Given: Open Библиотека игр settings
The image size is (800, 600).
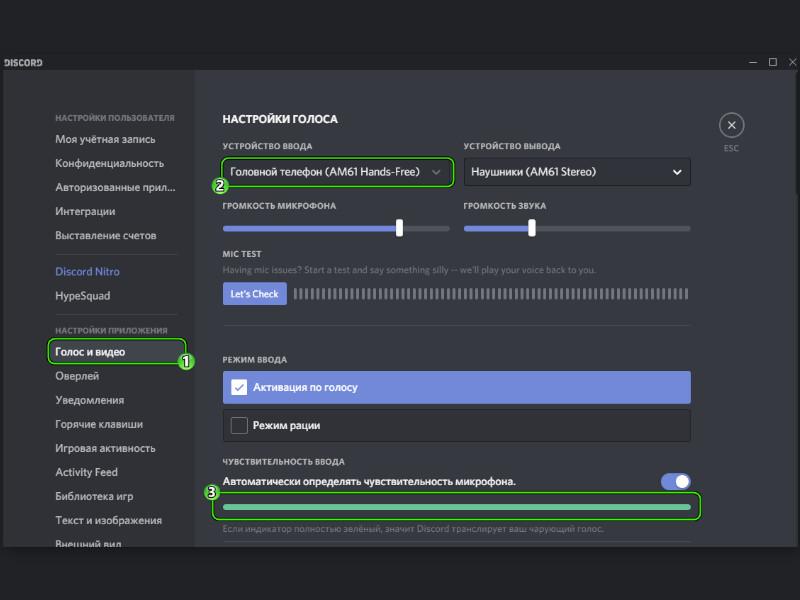Looking at the screenshot, I should [94, 496].
